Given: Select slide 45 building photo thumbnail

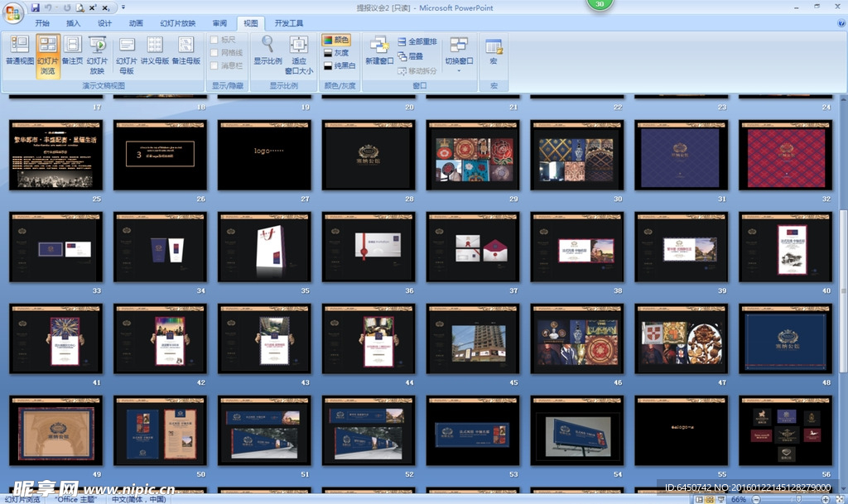Looking at the screenshot, I should pyautogui.click(x=473, y=338).
